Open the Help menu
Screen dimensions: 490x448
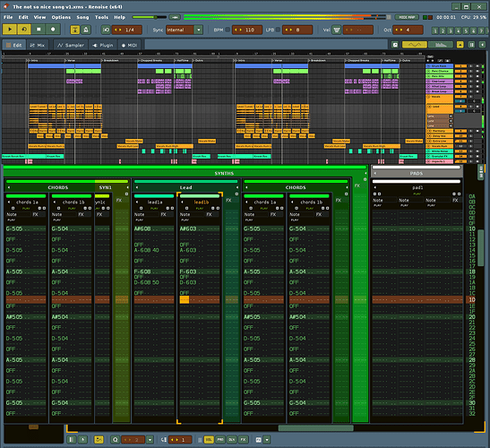(x=119, y=17)
